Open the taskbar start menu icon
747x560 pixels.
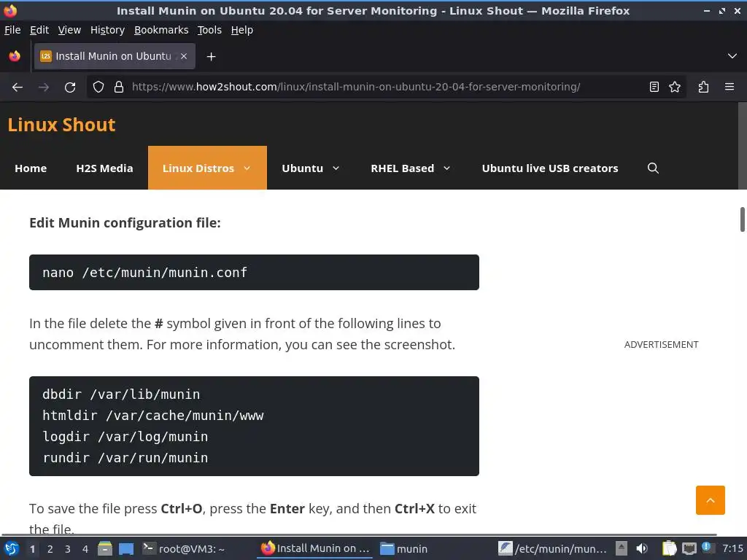(x=12, y=548)
